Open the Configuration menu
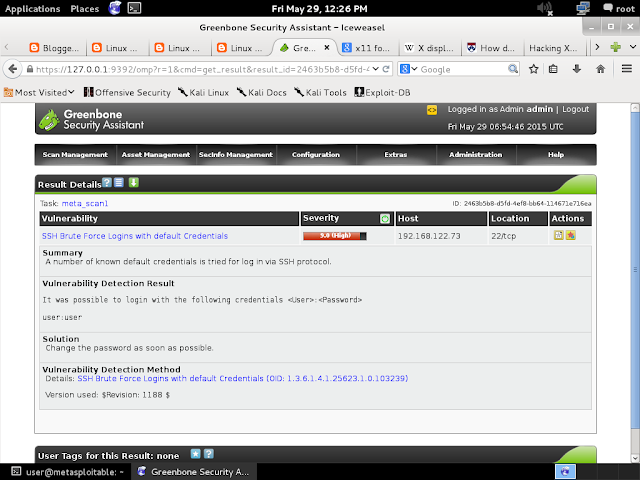 click(316, 155)
